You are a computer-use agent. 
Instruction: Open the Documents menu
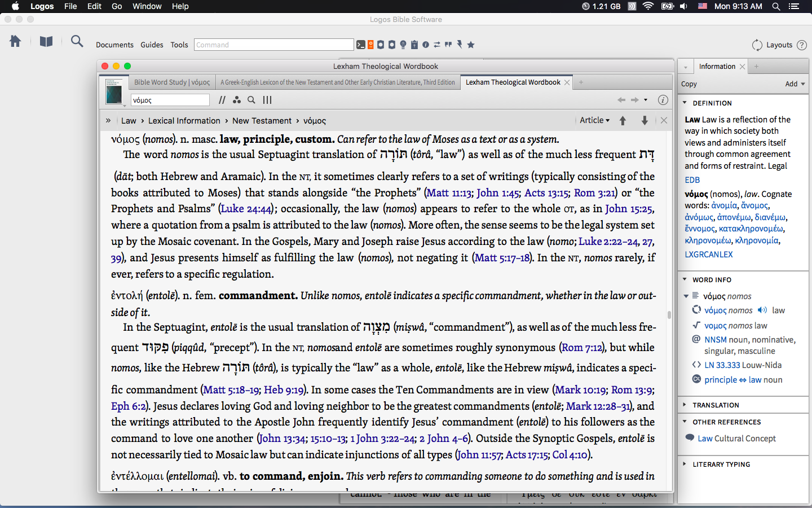(x=114, y=45)
